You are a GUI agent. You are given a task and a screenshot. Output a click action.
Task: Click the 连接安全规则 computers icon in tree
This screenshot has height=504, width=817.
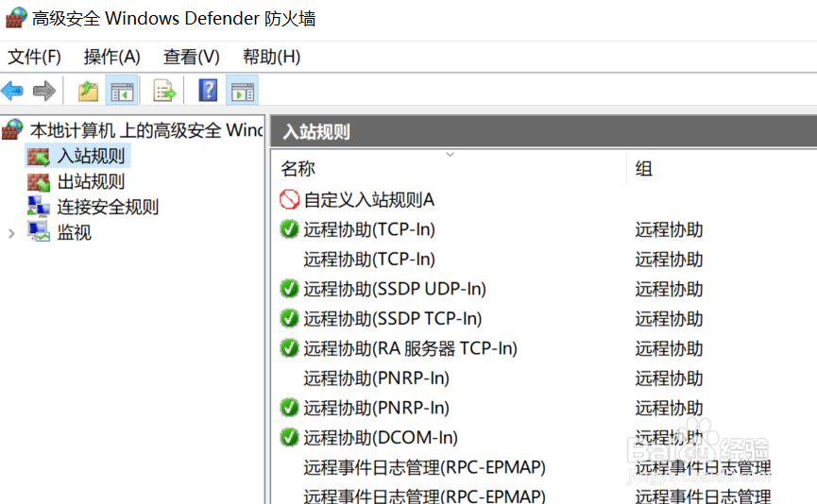tap(38, 207)
